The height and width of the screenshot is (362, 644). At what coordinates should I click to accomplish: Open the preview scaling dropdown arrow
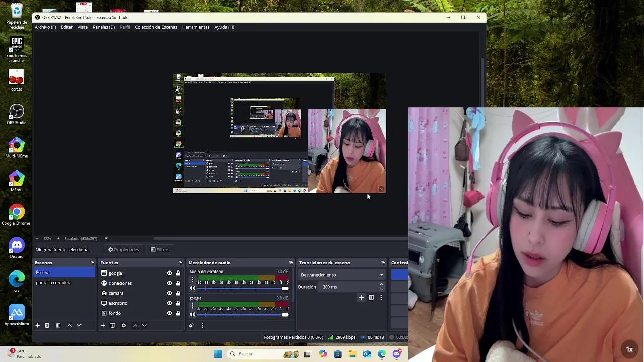(106, 238)
